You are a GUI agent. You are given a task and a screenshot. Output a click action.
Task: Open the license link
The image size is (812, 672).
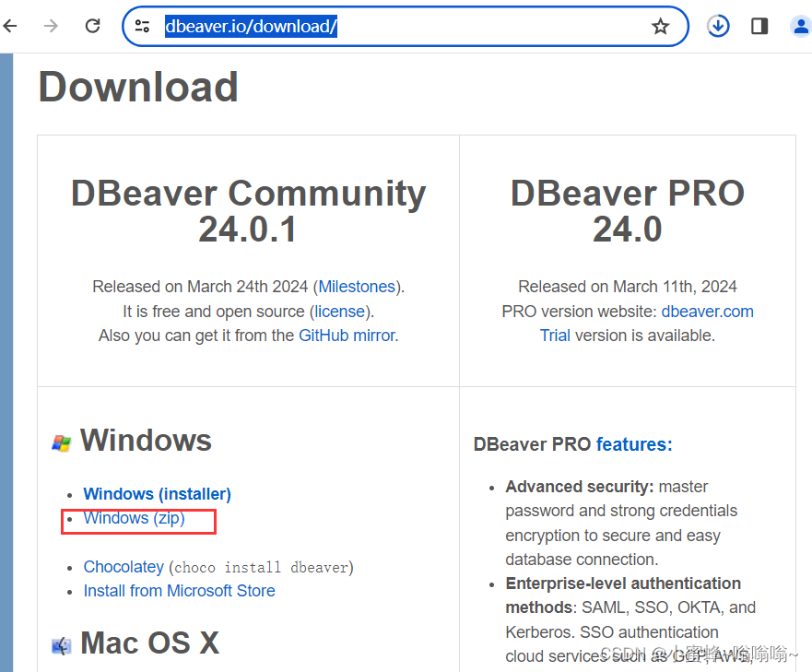(x=339, y=311)
